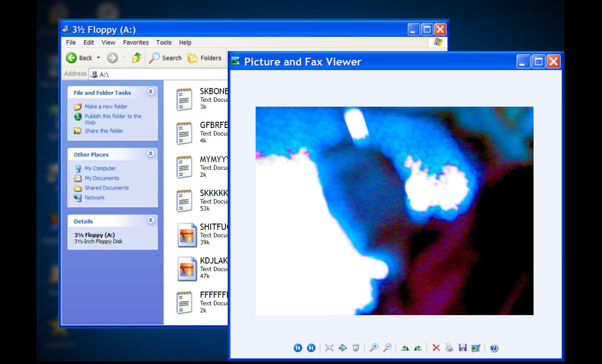Screen dimensions: 602x364
Task: Collapse the Details panel
Action: (151, 220)
